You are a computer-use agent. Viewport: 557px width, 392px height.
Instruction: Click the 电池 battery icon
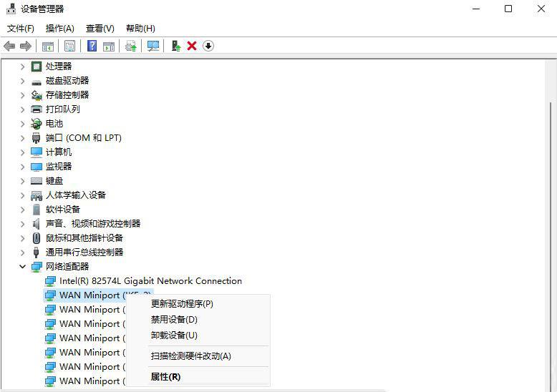click(37, 124)
